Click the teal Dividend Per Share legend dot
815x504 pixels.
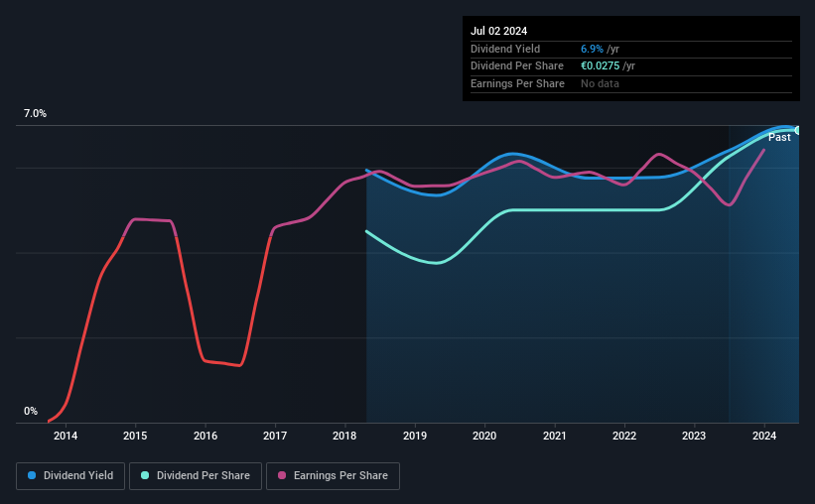pos(145,475)
